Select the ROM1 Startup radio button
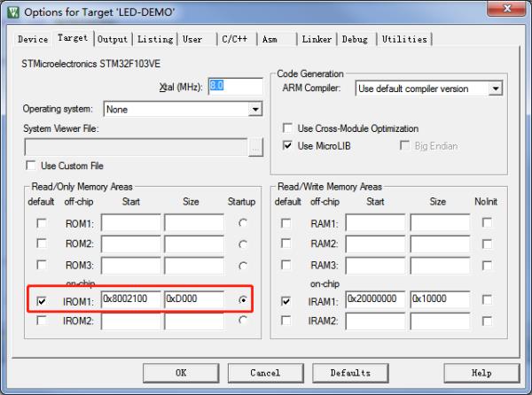Screen dimensions: 532x395 (242, 223)
